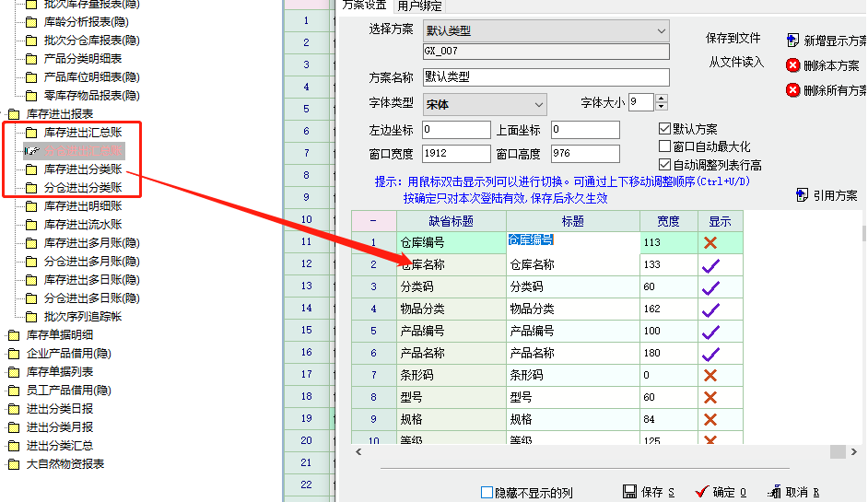This screenshot has height=502, width=868.
Task: Click the red 删除本方案 icon
Action: (x=792, y=65)
